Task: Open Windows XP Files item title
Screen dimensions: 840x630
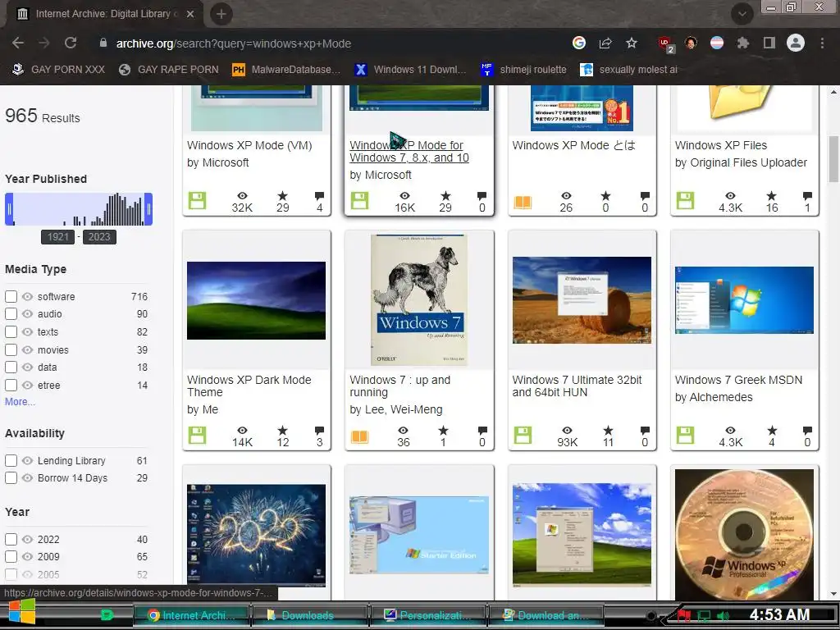Action: pyautogui.click(x=721, y=145)
